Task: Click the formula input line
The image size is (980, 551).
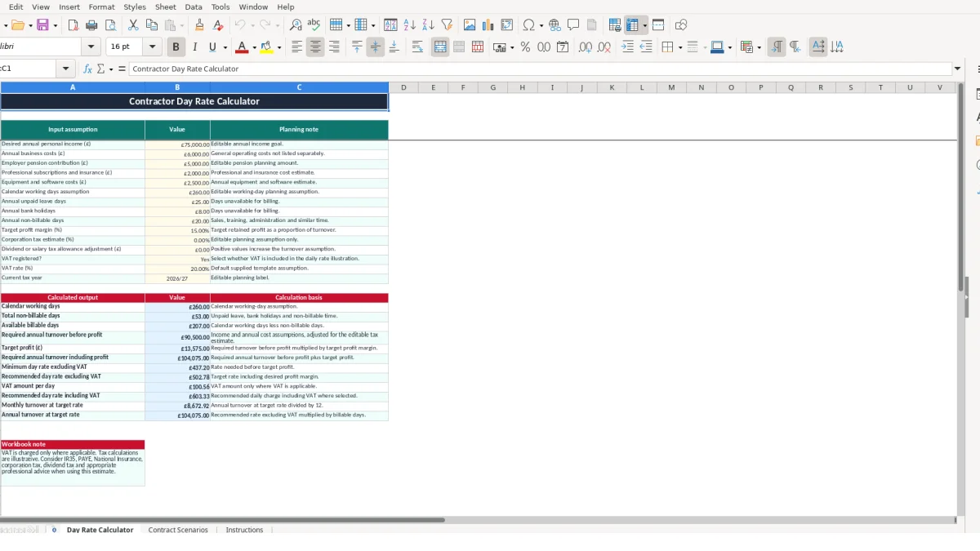Action: click(540, 69)
